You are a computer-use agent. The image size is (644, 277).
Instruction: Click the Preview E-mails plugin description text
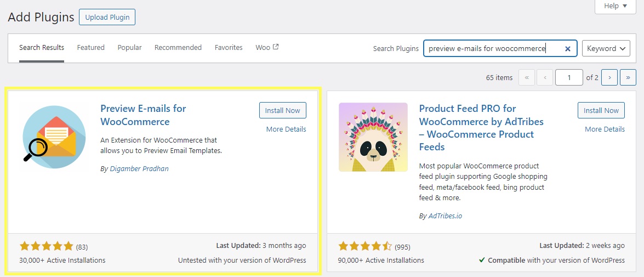coord(161,145)
